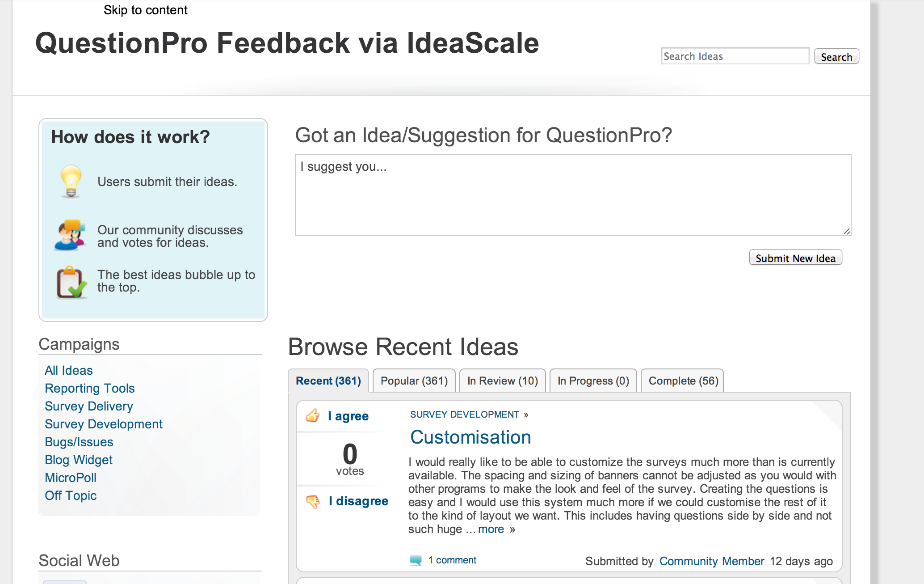Click the thumbs-up I agree icon
Image resolution: width=924 pixels, height=584 pixels.
coord(313,415)
